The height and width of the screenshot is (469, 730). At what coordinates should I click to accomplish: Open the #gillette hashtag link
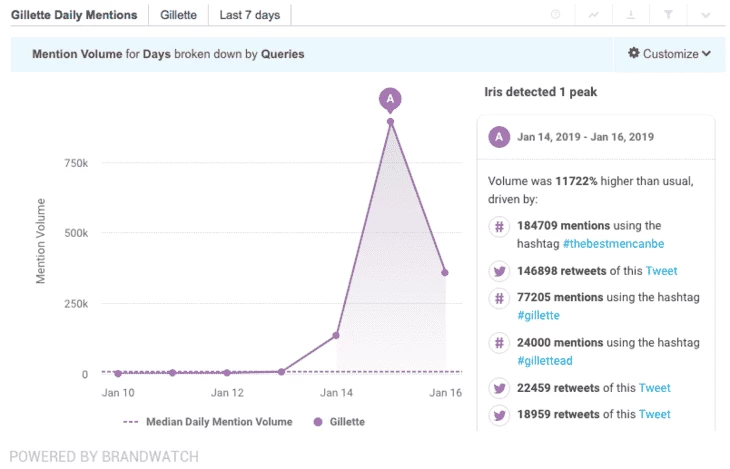click(538, 315)
